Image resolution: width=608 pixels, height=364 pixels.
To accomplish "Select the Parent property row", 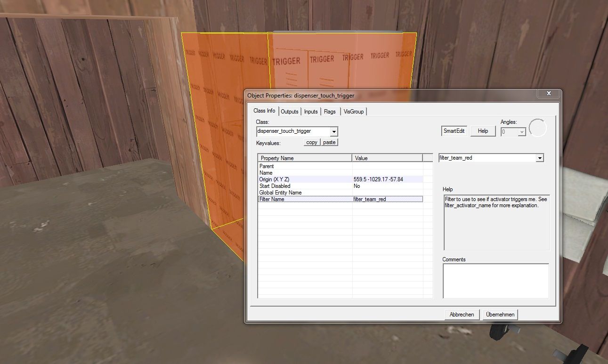I will [x=305, y=166].
